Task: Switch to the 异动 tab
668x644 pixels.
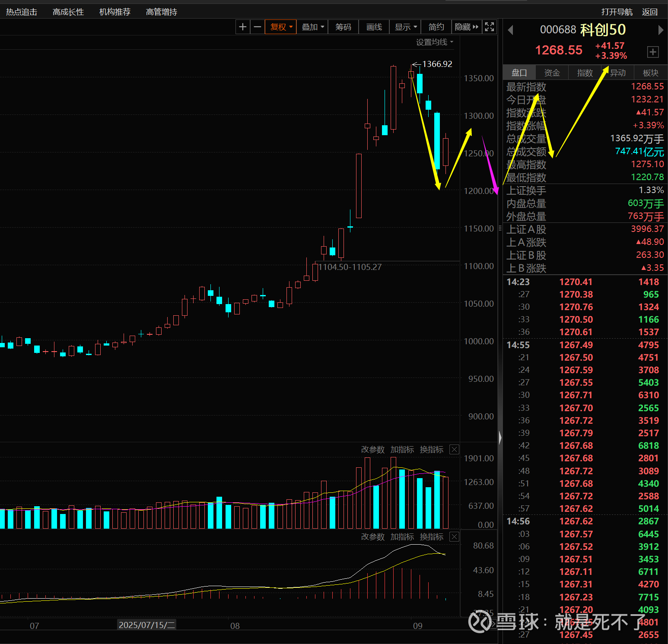Action: point(618,73)
